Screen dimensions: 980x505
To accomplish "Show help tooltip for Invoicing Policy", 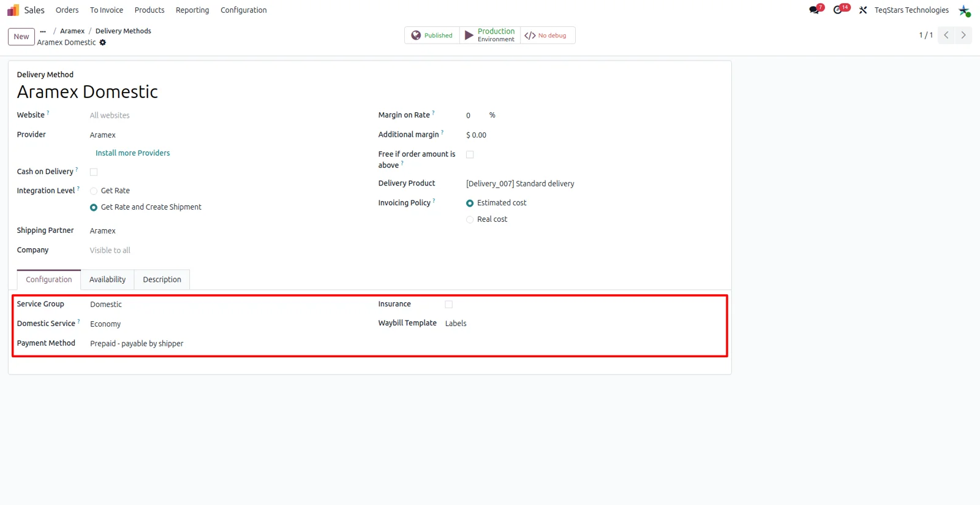I will click(x=434, y=200).
